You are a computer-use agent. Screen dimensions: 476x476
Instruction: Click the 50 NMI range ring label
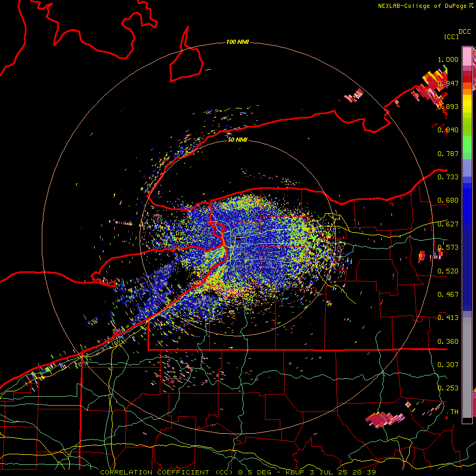coord(237,140)
